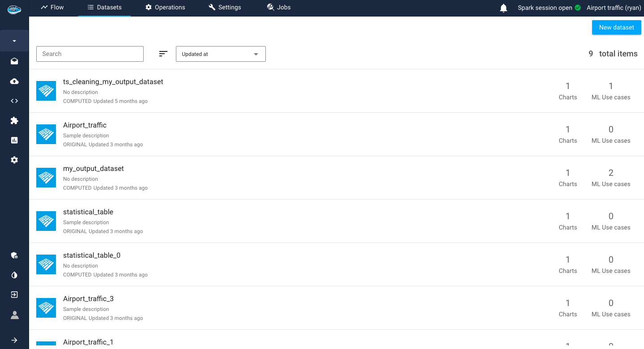Open the Operations tab

(x=165, y=7)
